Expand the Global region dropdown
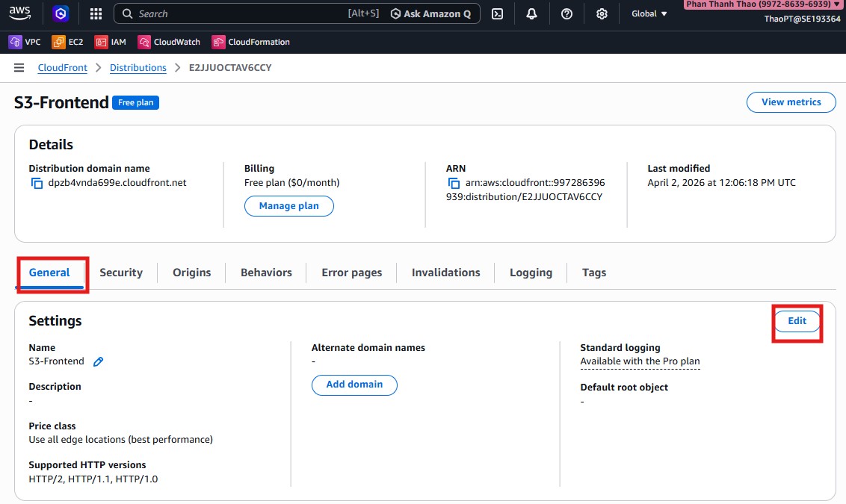The height and width of the screenshot is (504, 846). click(649, 13)
